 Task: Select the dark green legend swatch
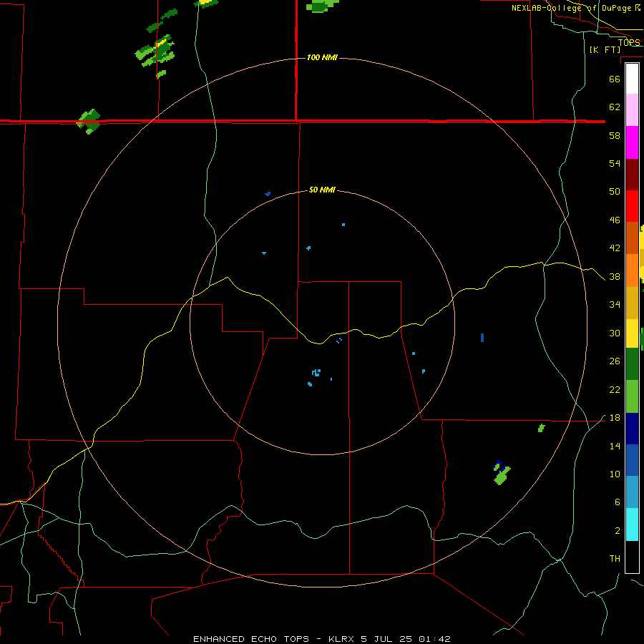632,364
